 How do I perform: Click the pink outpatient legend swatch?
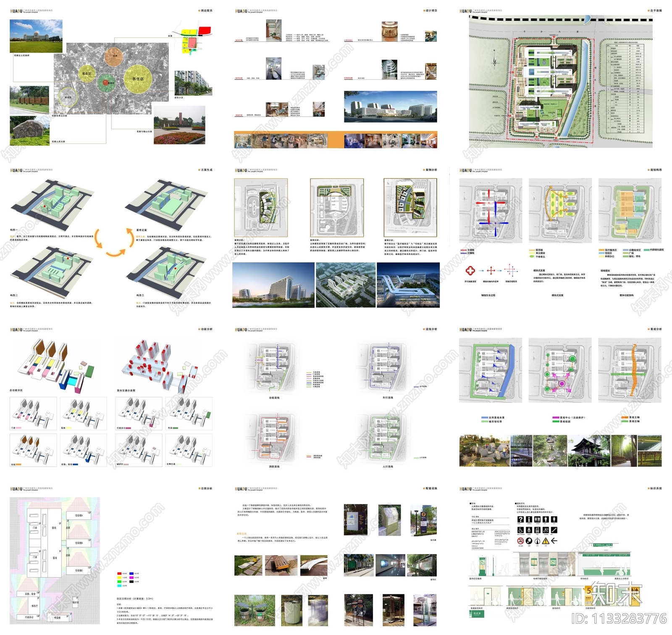click(18, 428)
